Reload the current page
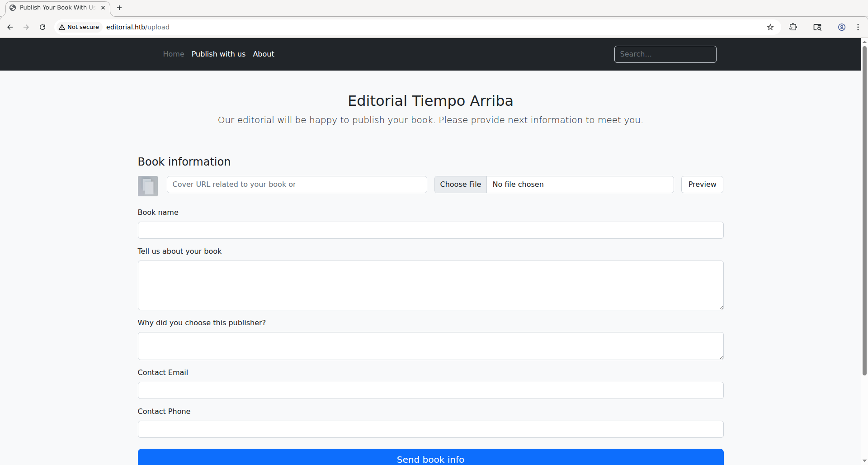Screen dimensions: 868x465 coord(42,27)
